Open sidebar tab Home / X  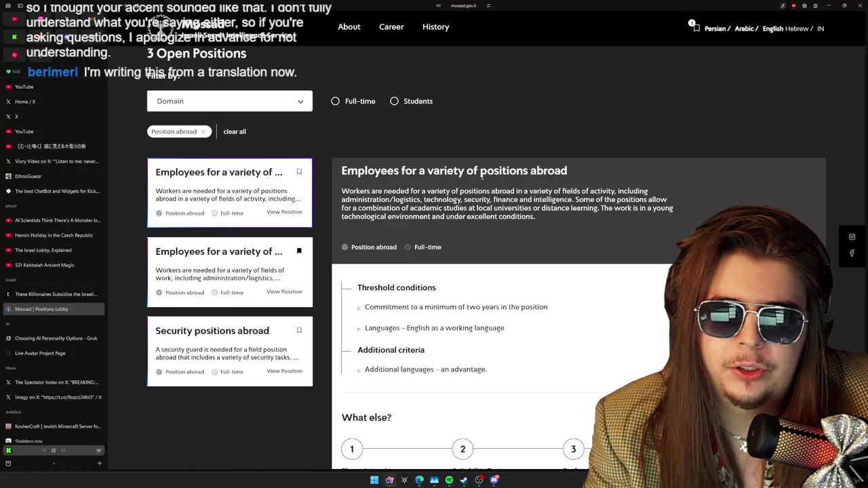click(x=53, y=102)
